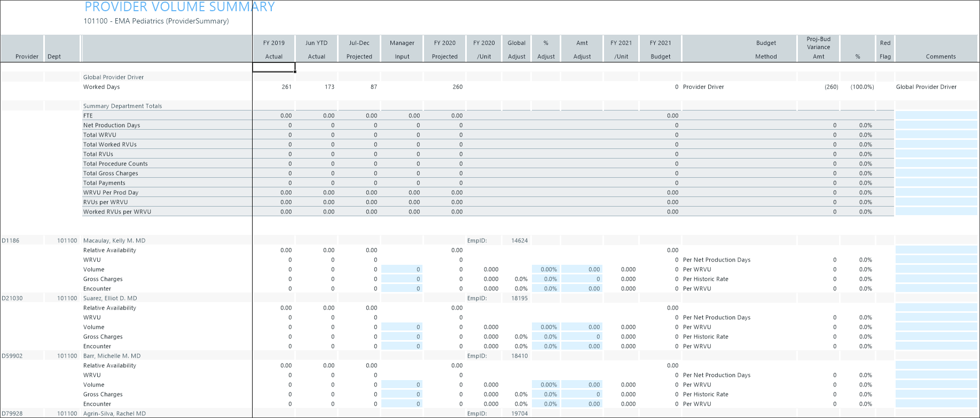Click the Manager Input column header
Viewport: 980px width, 418px height.
click(402, 49)
